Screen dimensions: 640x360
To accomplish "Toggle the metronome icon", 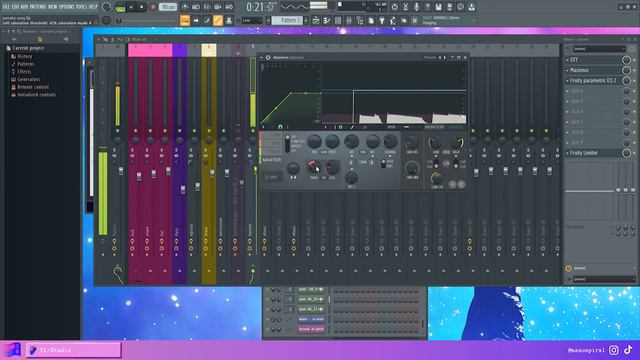I will pyautogui.click(x=185, y=7).
